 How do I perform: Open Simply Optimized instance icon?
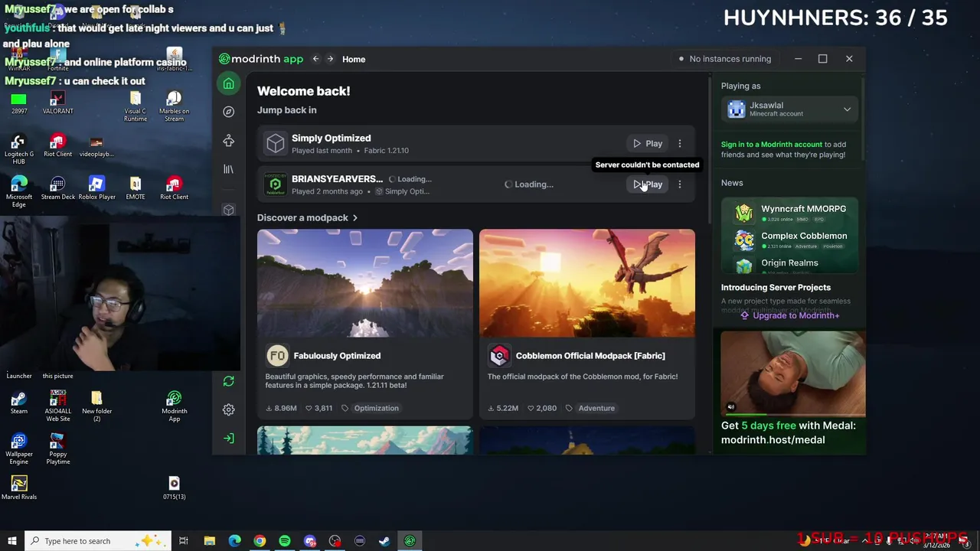pyautogui.click(x=276, y=143)
